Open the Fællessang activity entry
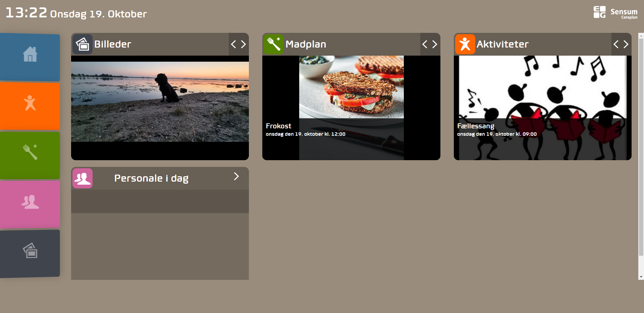 click(542, 108)
